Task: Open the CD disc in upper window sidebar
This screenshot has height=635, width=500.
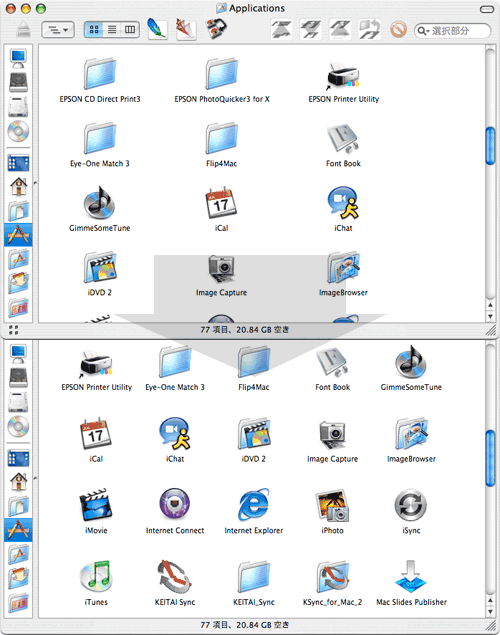Action: 18,131
